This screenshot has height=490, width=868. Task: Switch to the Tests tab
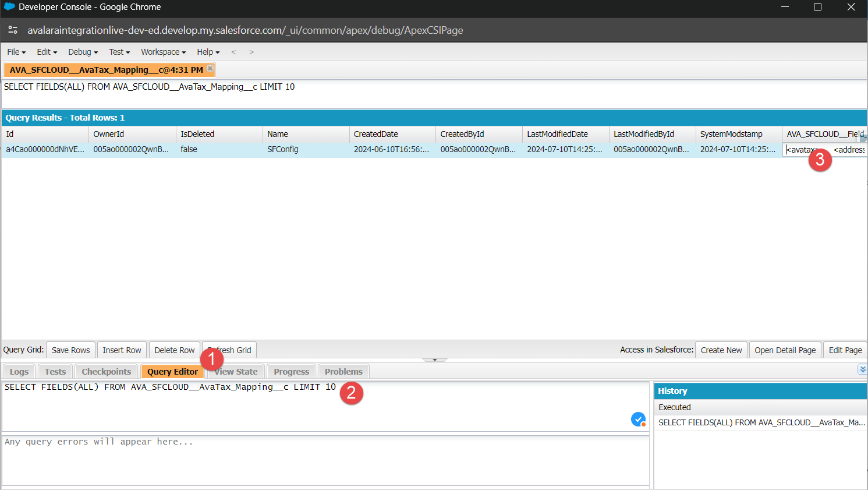tap(55, 372)
